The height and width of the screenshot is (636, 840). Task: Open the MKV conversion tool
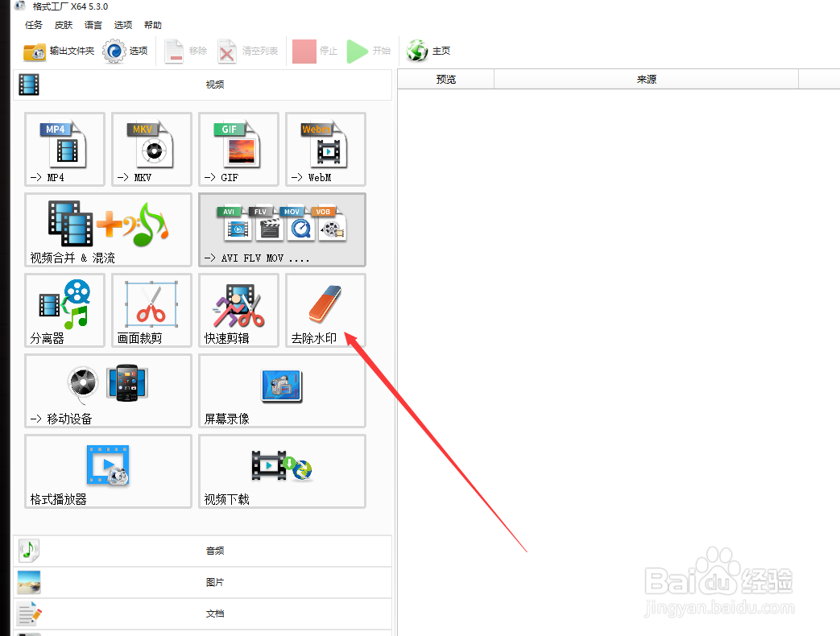(151, 150)
